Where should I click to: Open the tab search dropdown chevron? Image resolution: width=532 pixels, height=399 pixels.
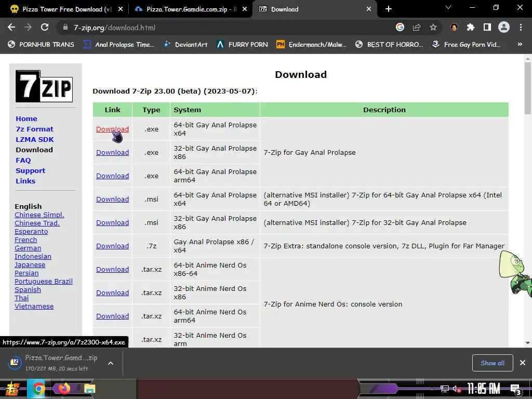(448, 7)
